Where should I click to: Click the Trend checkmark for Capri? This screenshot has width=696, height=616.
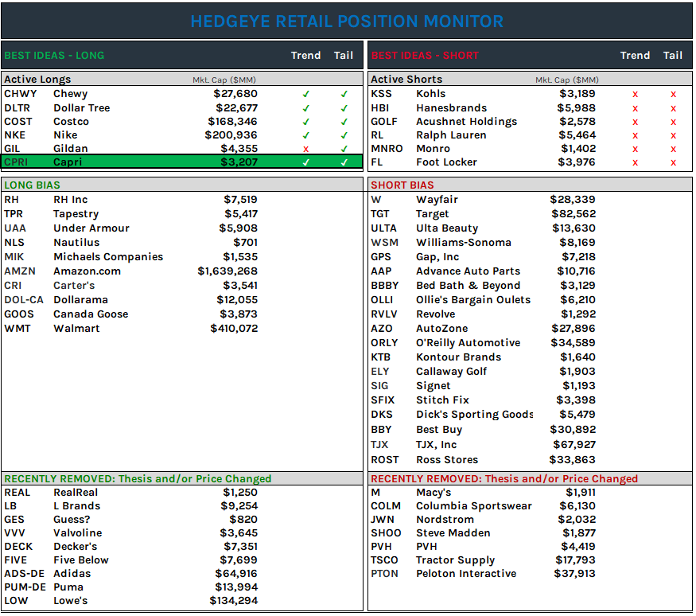coord(306,162)
